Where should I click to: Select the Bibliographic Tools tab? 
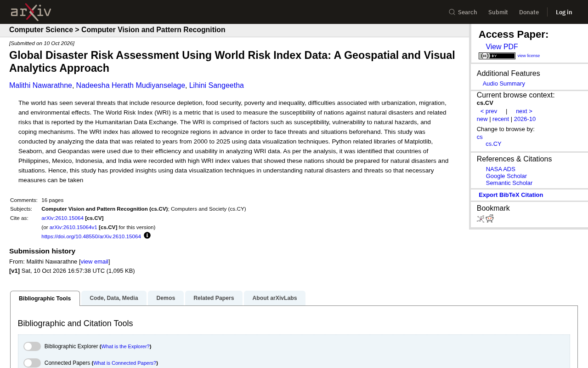click(45, 299)
